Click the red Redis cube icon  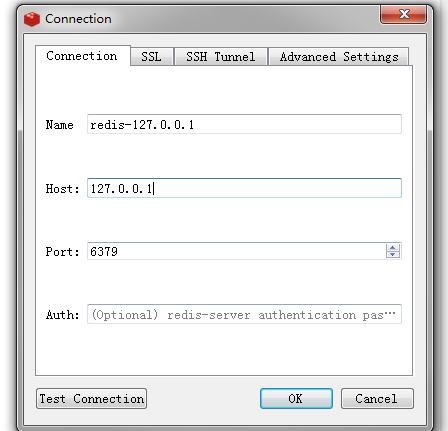coord(32,19)
